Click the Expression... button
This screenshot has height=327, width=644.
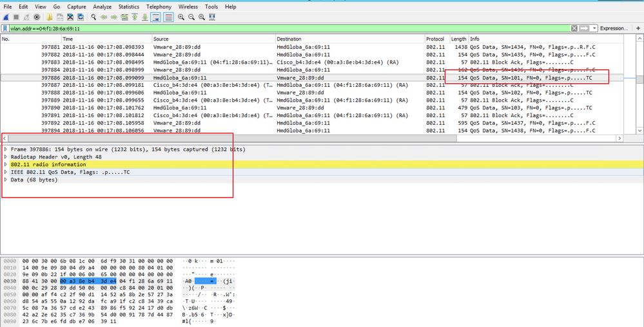pyautogui.click(x=614, y=28)
